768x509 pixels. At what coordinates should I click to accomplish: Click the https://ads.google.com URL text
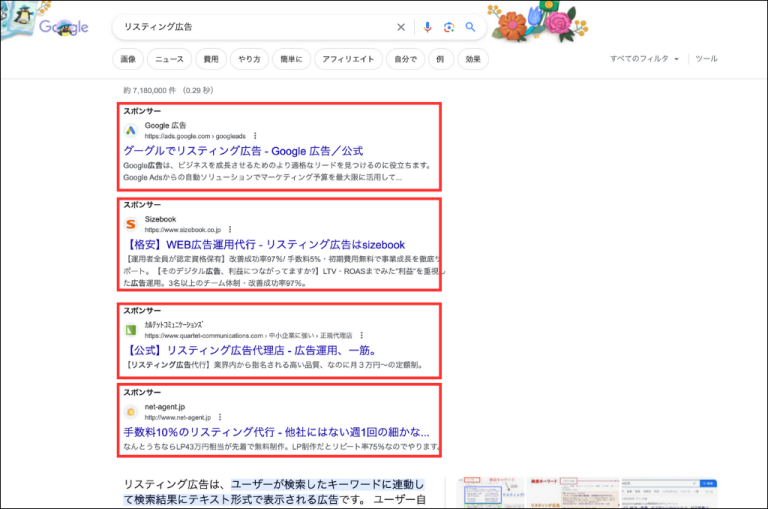point(195,136)
